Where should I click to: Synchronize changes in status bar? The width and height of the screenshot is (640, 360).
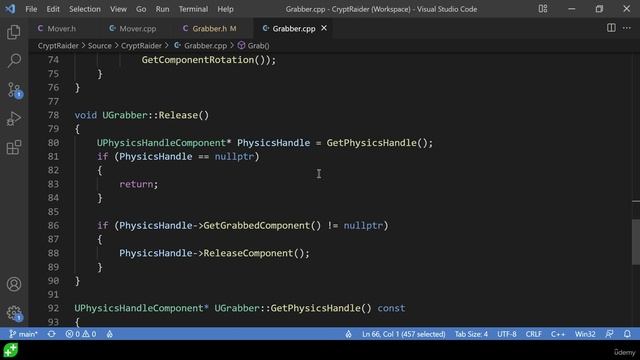pyautogui.click(x=51, y=334)
